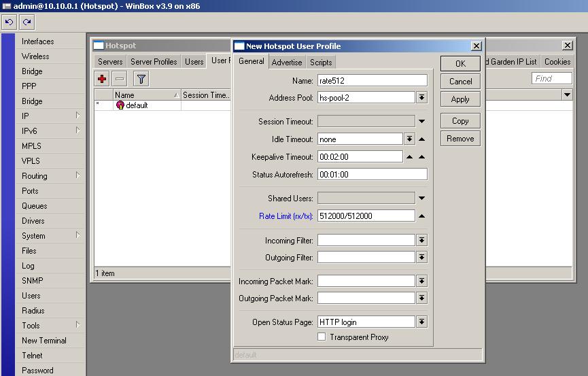Click the Status Autorefresh input field
This screenshot has width=588, height=376.
[x=372, y=175]
